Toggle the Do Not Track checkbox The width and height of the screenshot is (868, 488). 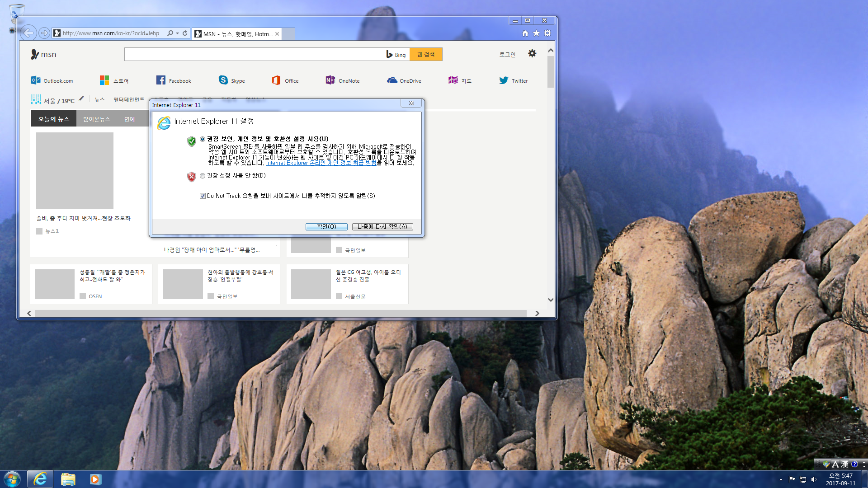[x=203, y=196]
